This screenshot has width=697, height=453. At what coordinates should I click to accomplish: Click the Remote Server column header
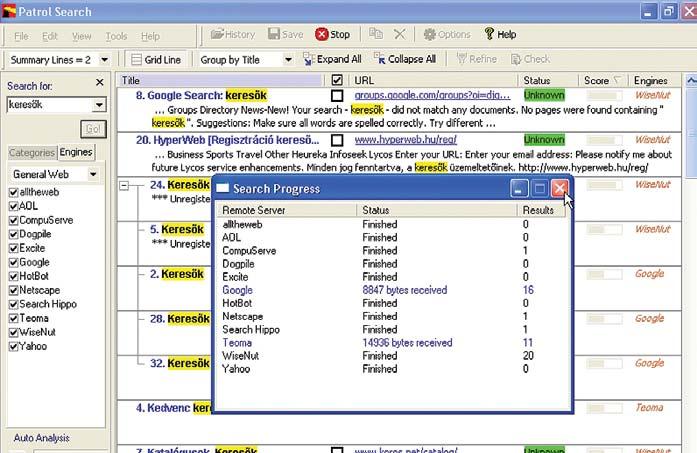(287, 210)
